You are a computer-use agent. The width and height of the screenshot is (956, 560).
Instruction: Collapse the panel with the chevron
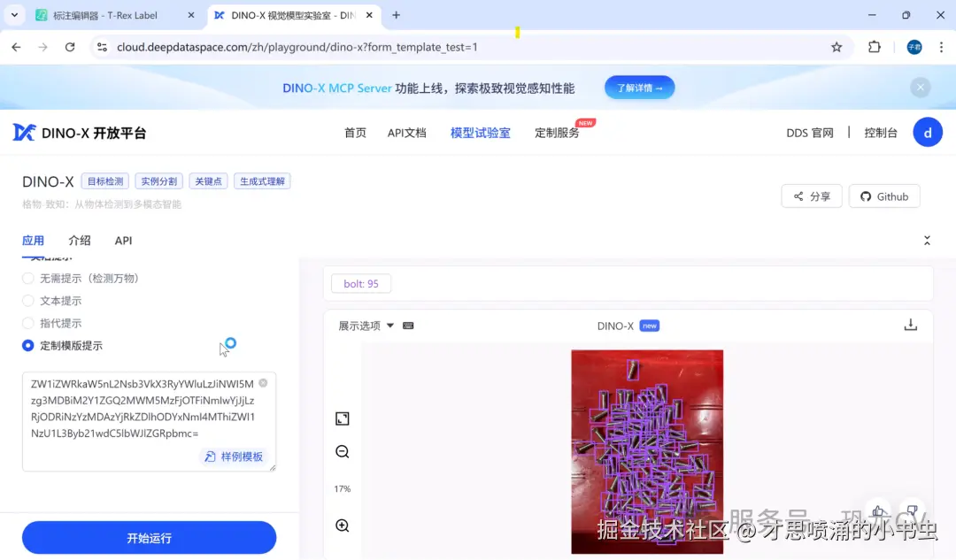coord(927,240)
